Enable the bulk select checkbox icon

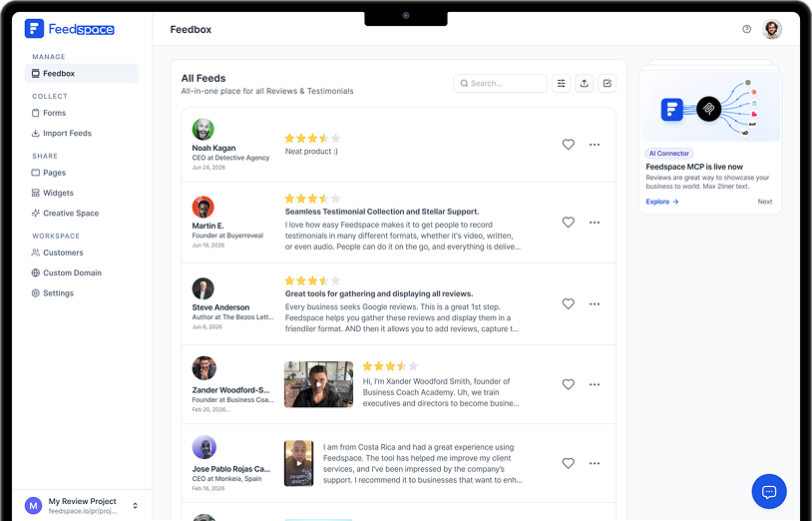(607, 84)
